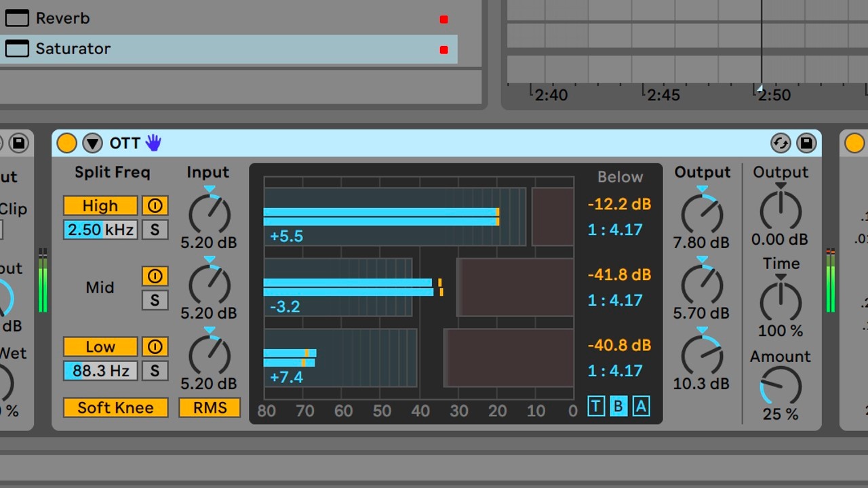
Task: Click the Mid band above-threshold block in display
Action: pyautogui.click(x=515, y=287)
